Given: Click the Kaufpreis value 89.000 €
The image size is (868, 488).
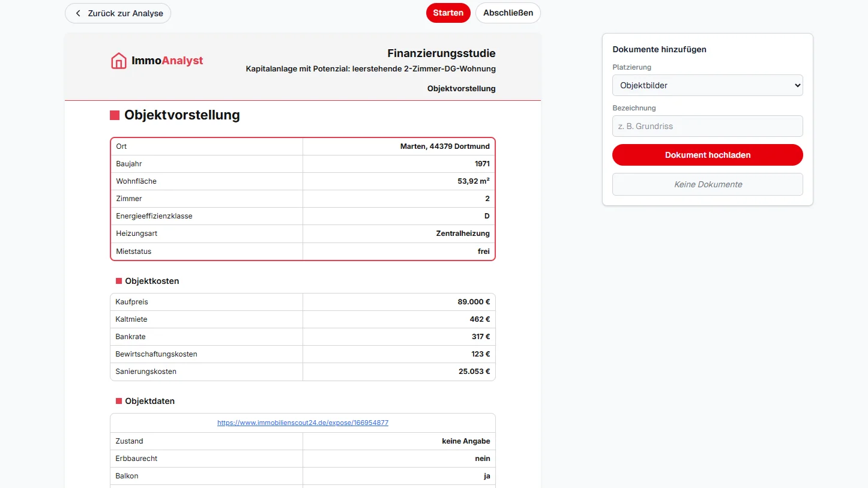Looking at the screenshot, I should (x=474, y=302).
